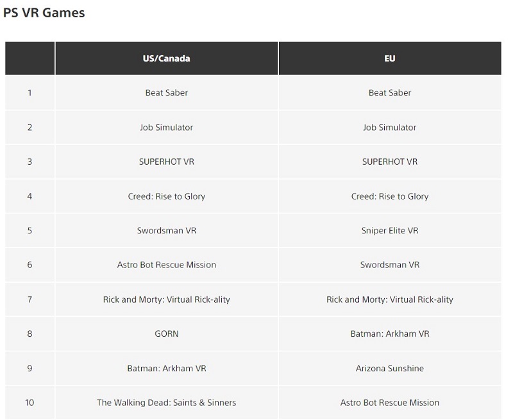This screenshot has width=513, height=420.
Task: Select Batman: Arkham VR under US/Canada
Action: 167,369
